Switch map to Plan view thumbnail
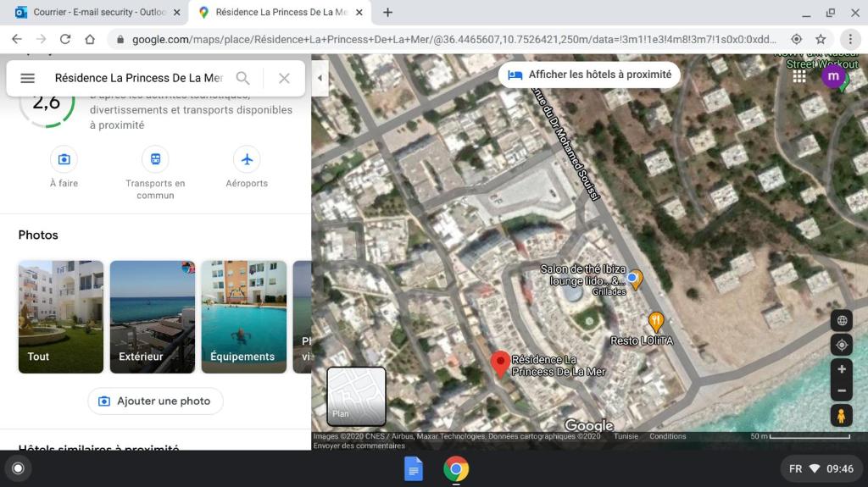Image resolution: width=868 pixels, height=487 pixels. coord(356,396)
